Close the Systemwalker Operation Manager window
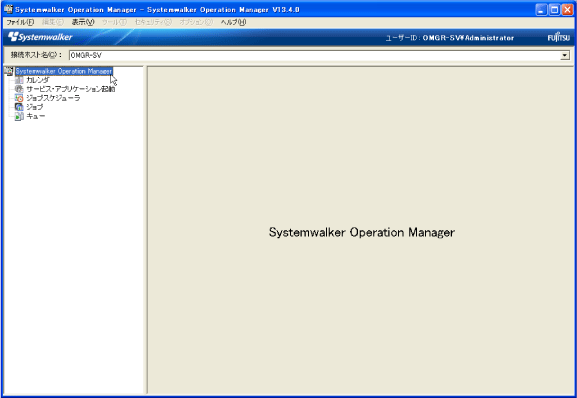The image size is (577, 398). [567, 10]
